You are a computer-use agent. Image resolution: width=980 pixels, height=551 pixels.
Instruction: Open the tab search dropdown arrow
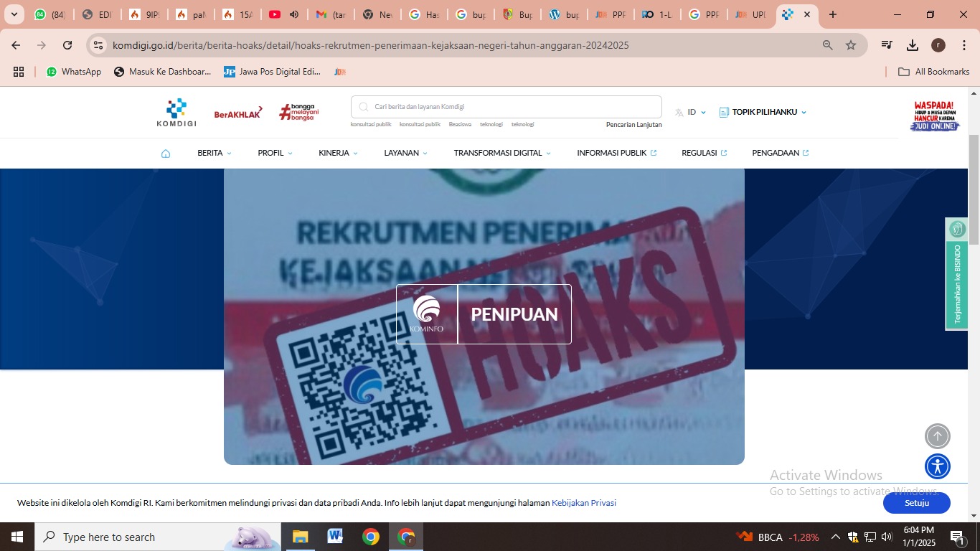tap(14, 14)
